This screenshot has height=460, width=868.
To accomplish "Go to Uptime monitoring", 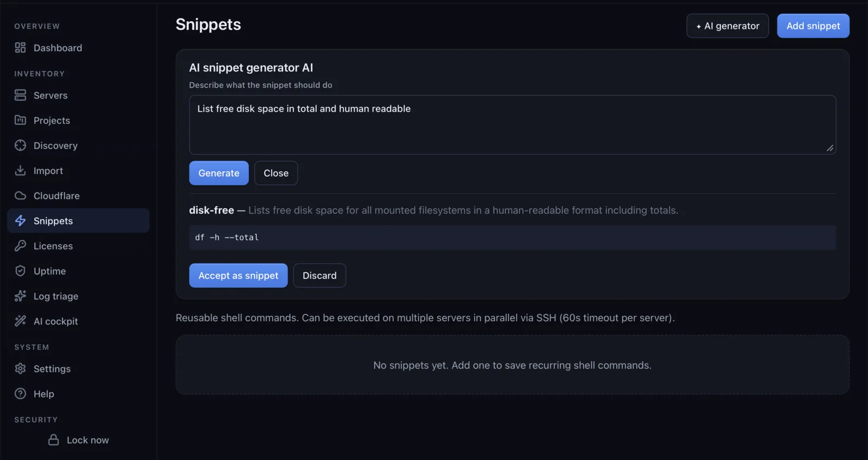I will [x=78, y=271].
